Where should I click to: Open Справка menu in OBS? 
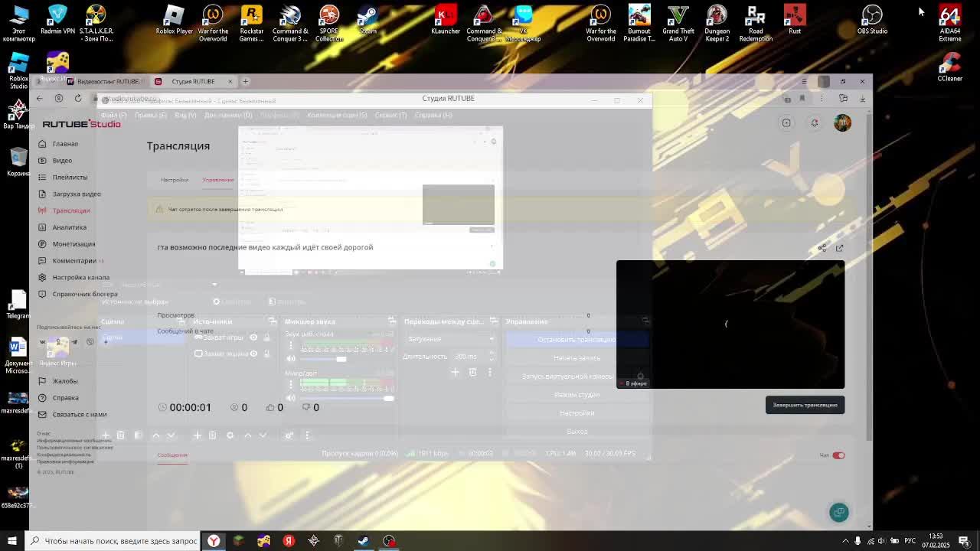click(x=433, y=115)
